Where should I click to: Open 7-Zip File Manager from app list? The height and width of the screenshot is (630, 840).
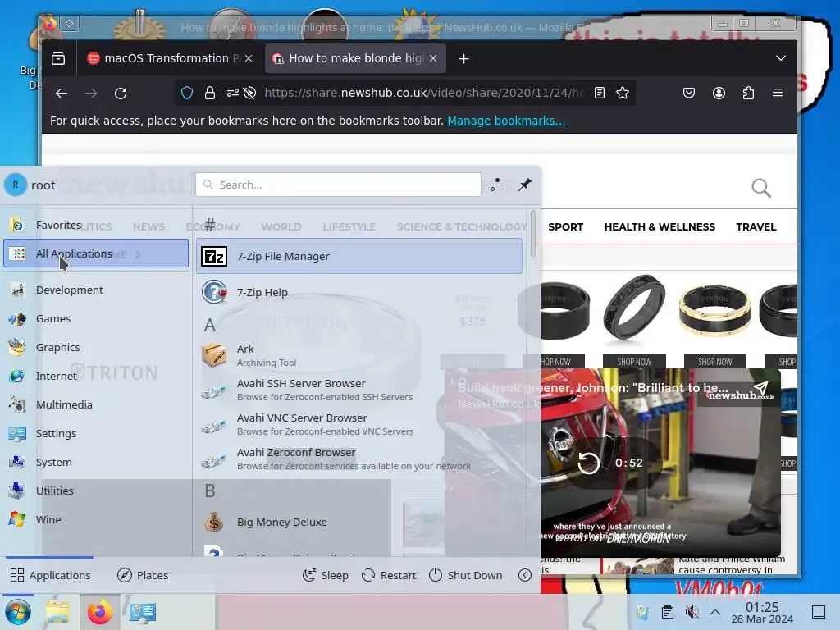coord(359,256)
